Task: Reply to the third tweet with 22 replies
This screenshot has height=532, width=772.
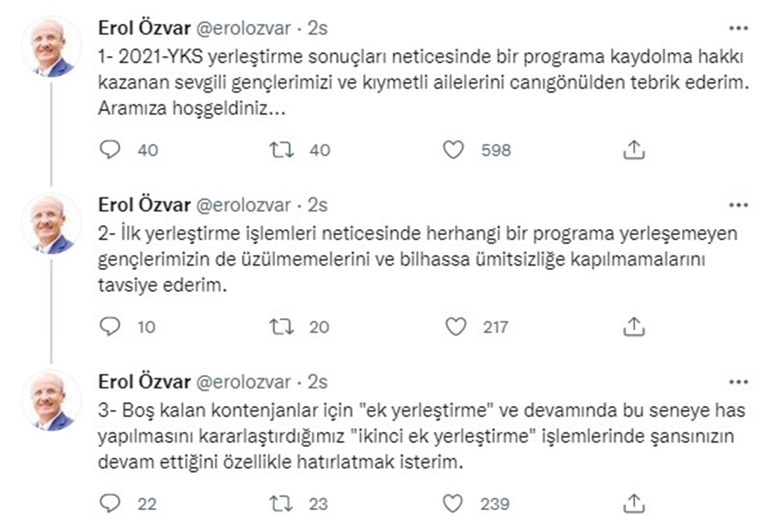Action: coord(111,504)
